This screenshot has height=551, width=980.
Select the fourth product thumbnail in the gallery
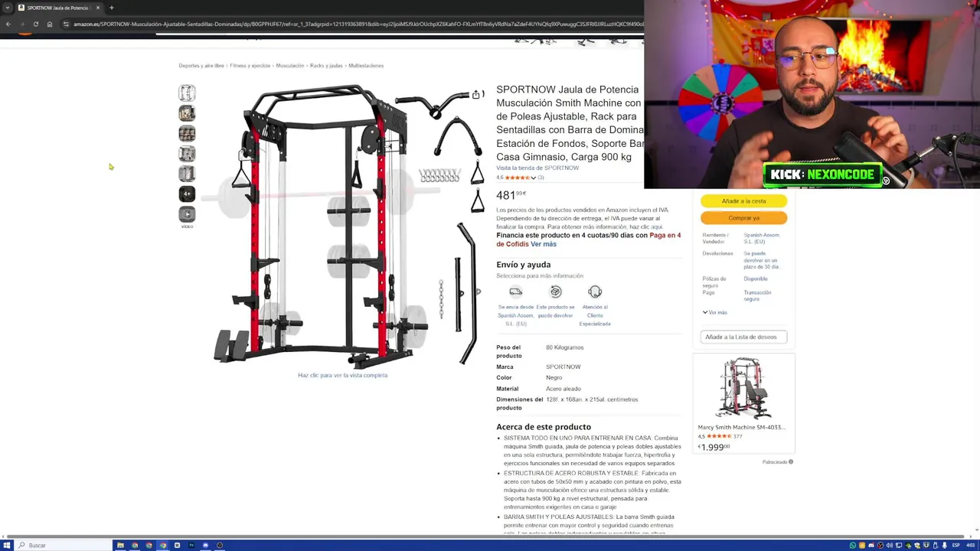pos(187,154)
